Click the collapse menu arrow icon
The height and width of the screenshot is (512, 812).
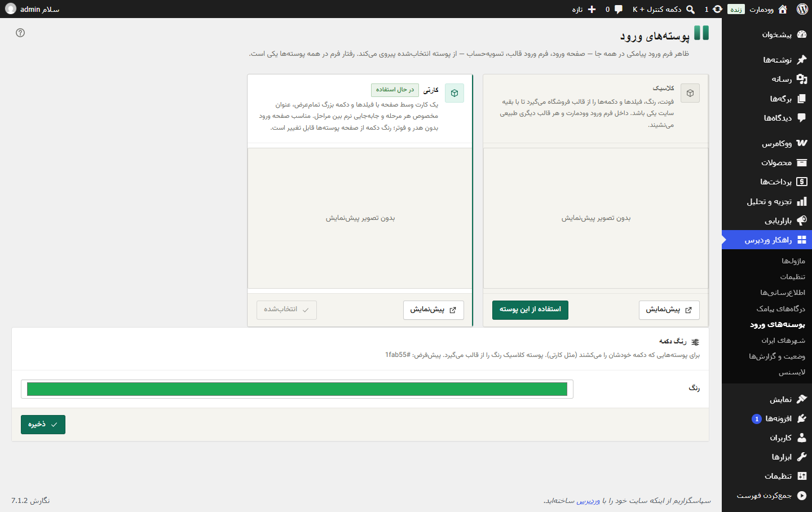802,495
